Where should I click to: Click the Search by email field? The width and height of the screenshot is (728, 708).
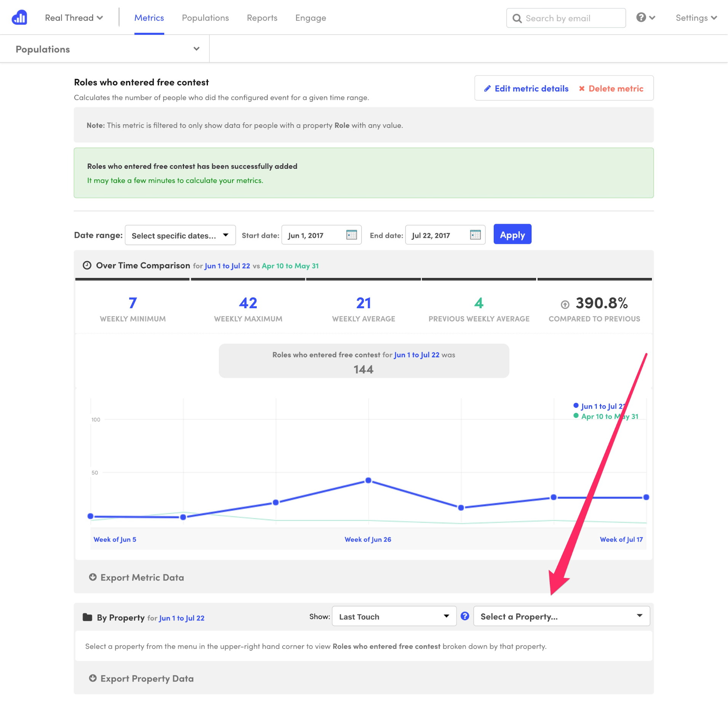[x=566, y=18]
